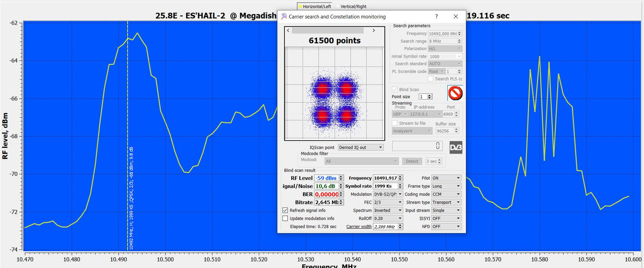Screen dimensions: 644x268
Task: Open the Modulation dropdown
Action: point(388,194)
